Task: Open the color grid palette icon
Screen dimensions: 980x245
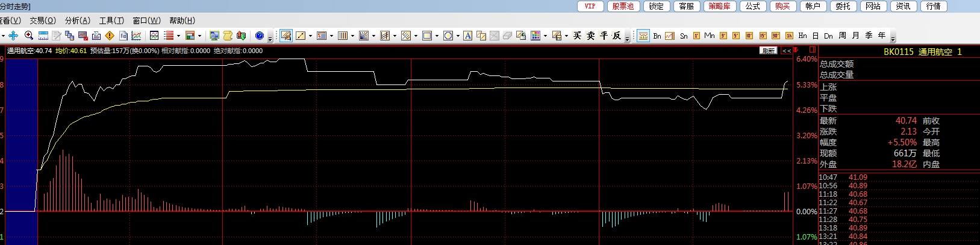Action: [535, 36]
